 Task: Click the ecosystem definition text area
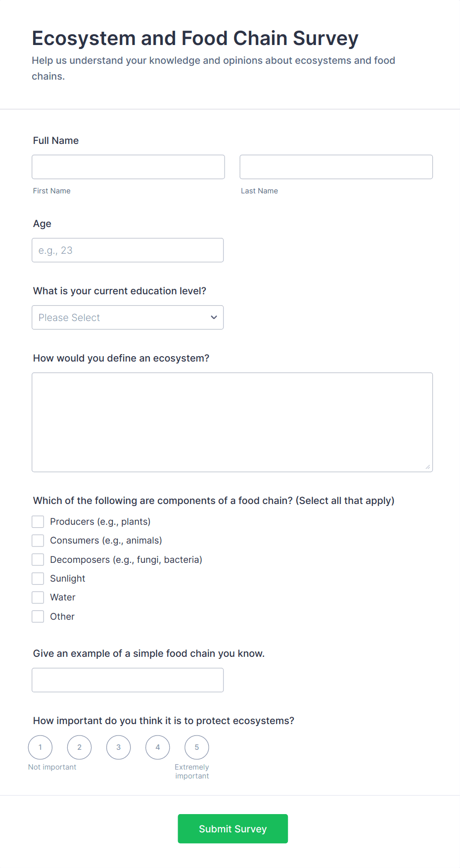(x=232, y=422)
